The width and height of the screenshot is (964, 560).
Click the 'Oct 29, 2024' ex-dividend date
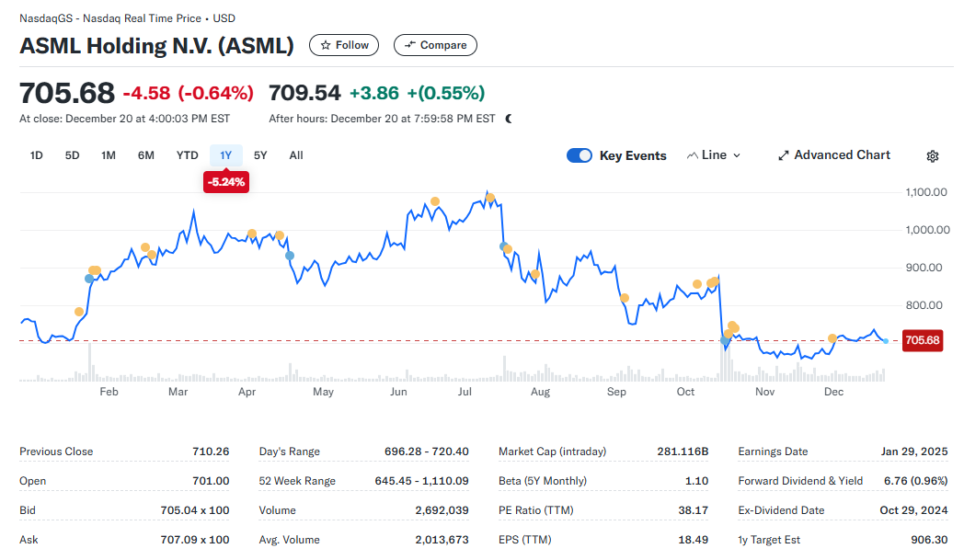(x=913, y=510)
